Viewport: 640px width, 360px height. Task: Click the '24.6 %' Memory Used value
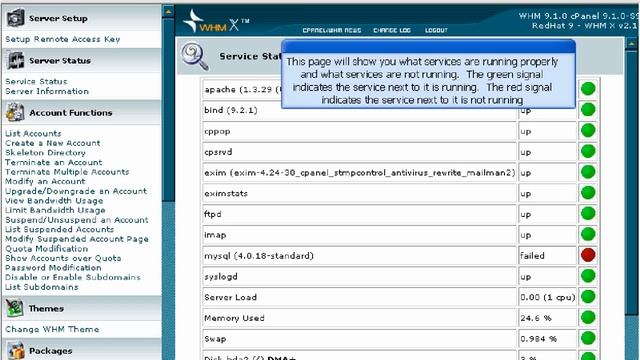[x=536, y=318]
